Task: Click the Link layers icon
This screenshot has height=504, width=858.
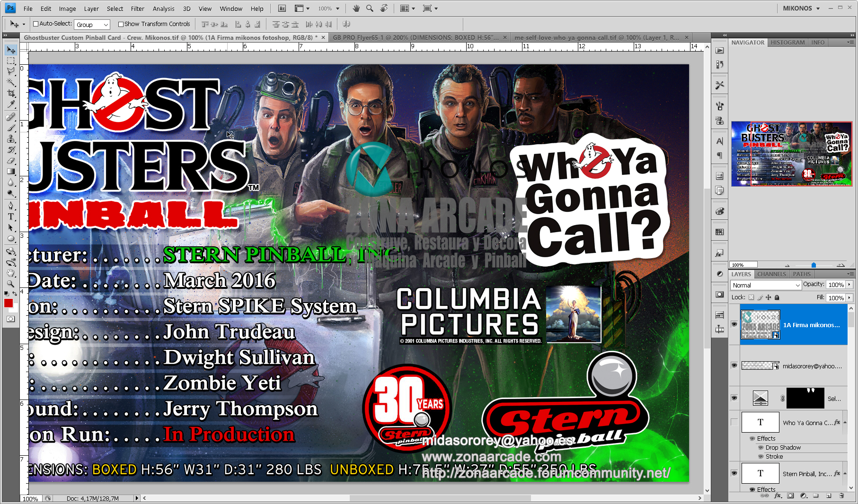Action: tap(764, 495)
